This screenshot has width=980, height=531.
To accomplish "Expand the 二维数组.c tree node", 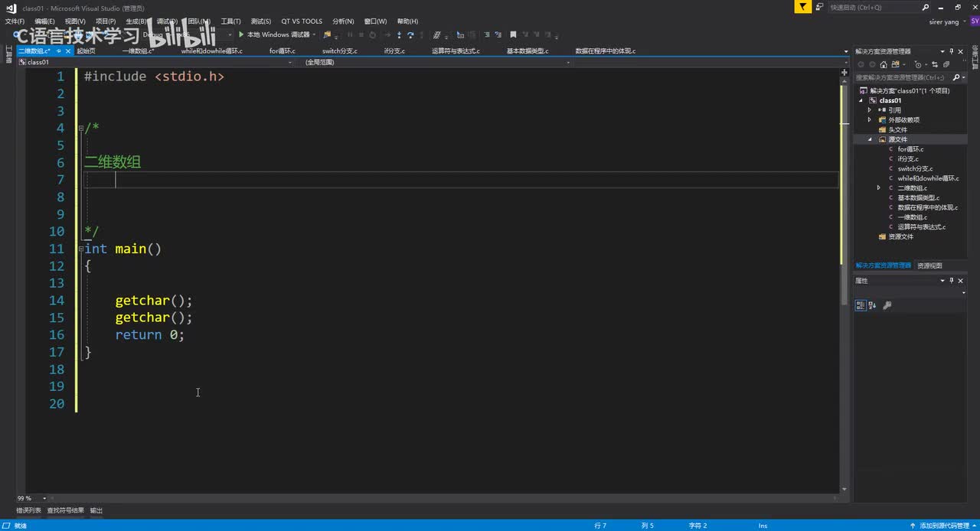I will pos(879,187).
